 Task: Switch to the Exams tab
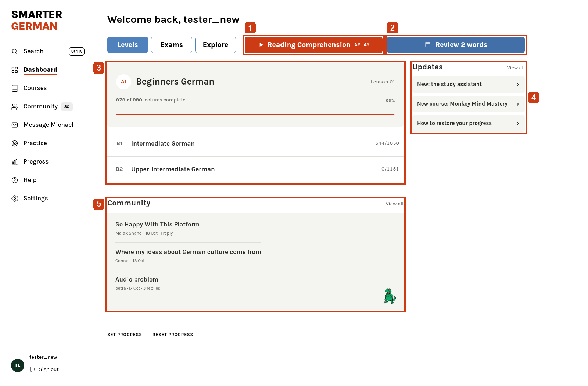pos(172,45)
